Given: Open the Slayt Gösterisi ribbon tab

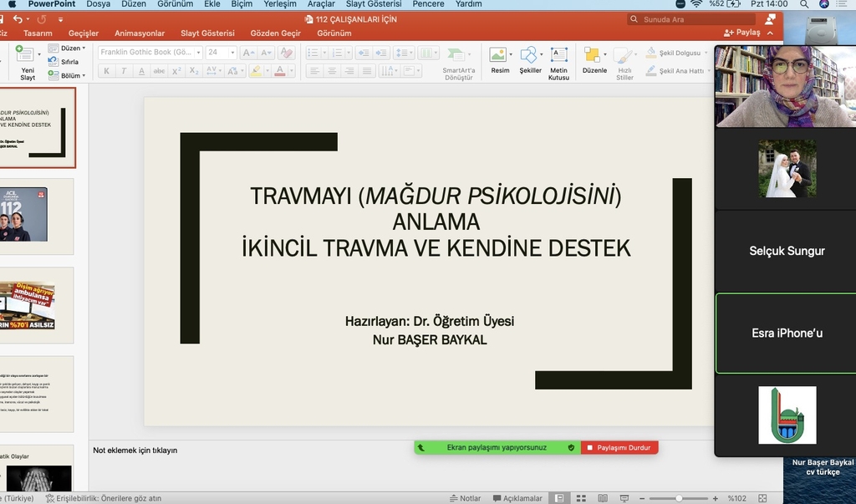Looking at the screenshot, I should (207, 33).
